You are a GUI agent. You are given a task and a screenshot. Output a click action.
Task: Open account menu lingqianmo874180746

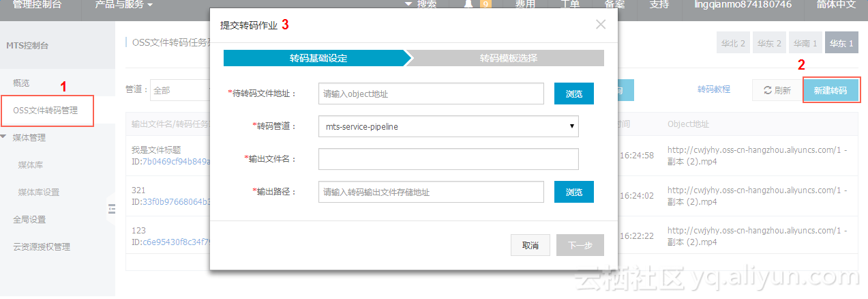coord(743,4)
